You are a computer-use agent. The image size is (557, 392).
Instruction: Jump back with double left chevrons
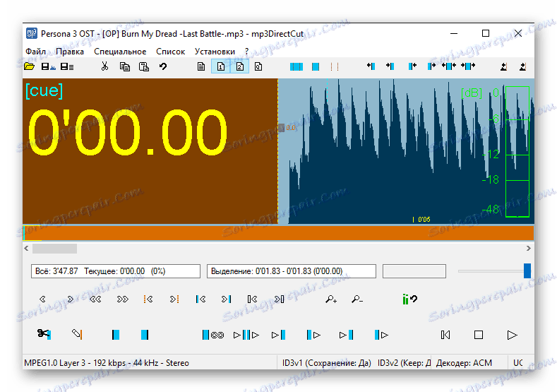point(95,299)
